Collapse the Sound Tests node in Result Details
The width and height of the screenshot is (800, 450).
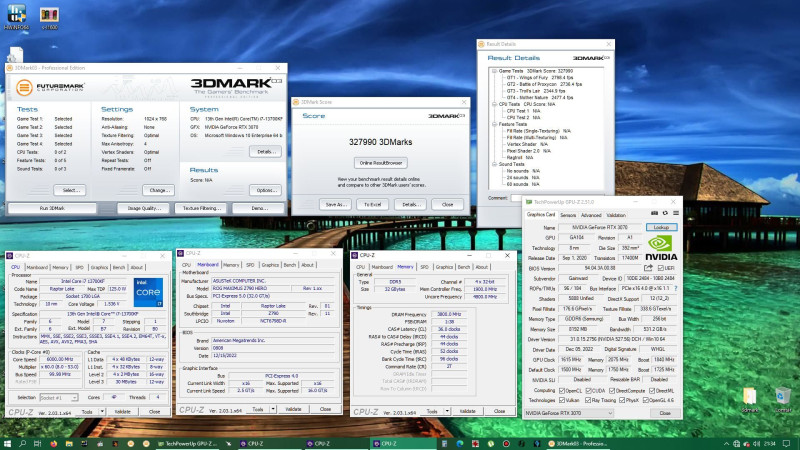click(494, 164)
